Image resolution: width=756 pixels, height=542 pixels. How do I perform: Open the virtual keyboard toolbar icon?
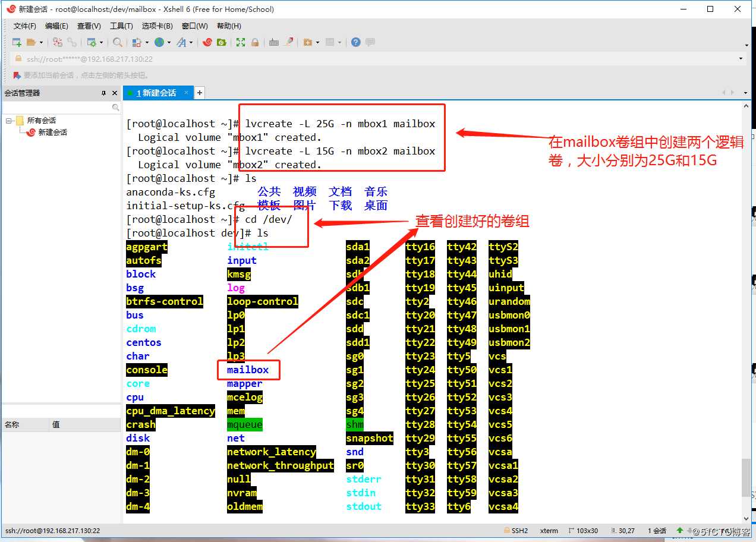[x=272, y=42]
